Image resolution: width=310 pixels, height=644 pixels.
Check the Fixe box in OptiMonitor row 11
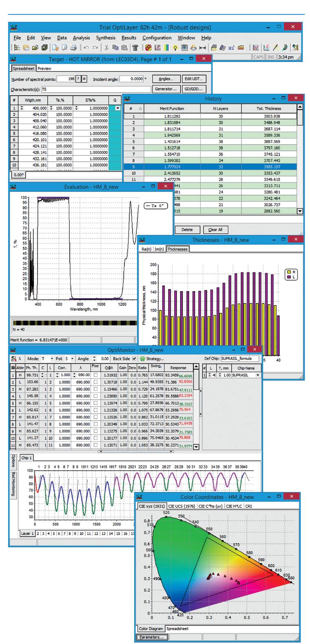click(x=96, y=445)
